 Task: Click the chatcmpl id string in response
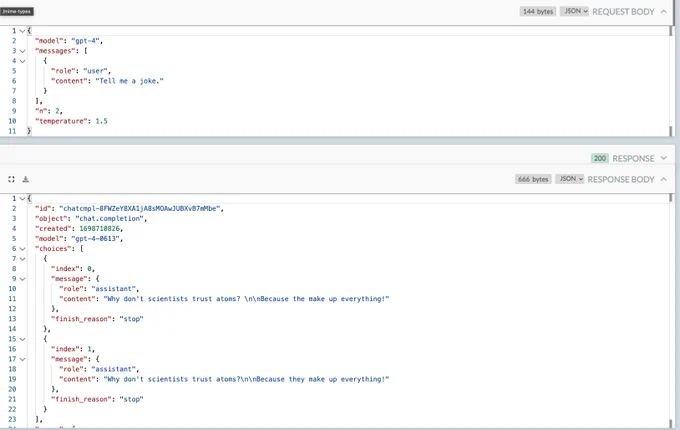tap(140, 208)
